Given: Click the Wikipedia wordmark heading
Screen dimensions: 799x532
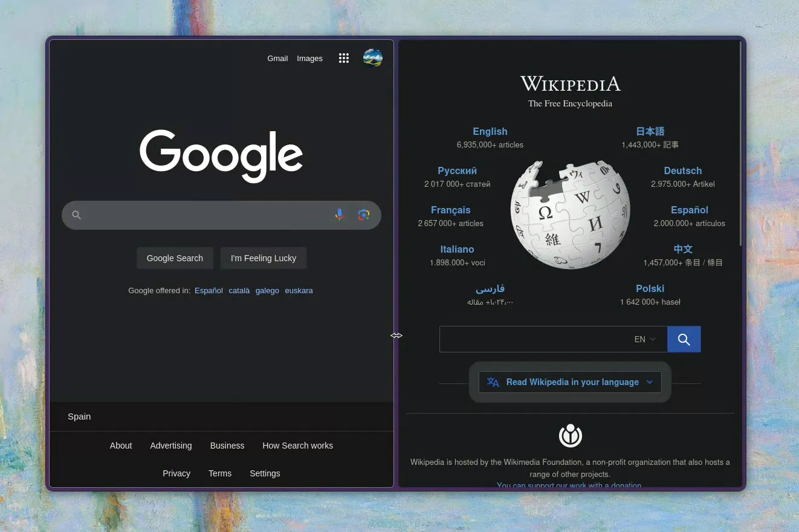Looking at the screenshot, I should [571, 83].
